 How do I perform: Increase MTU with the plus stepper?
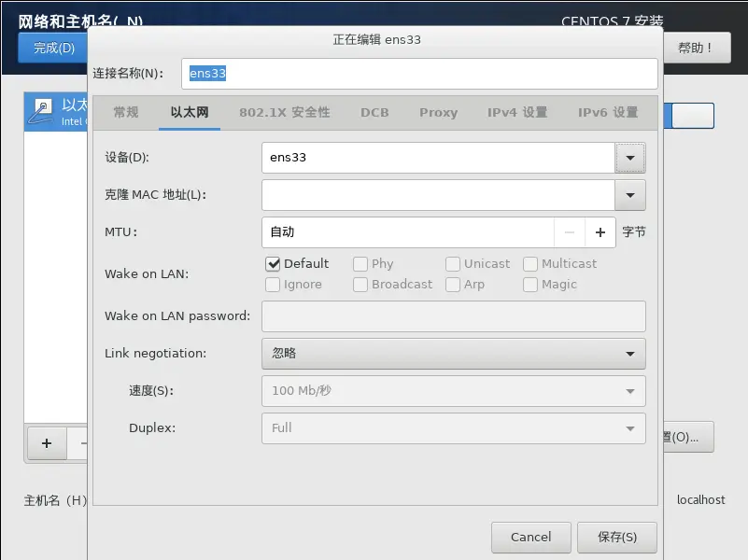[x=600, y=232]
